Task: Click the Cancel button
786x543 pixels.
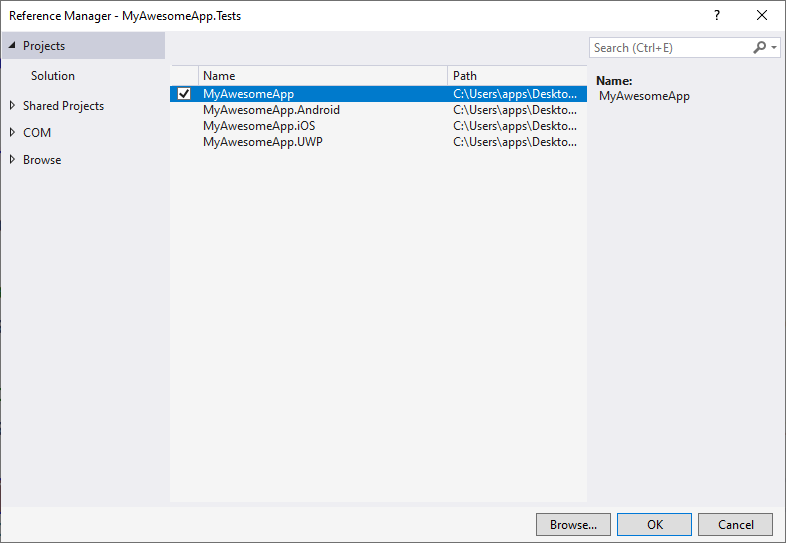Action: tap(735, 524)
